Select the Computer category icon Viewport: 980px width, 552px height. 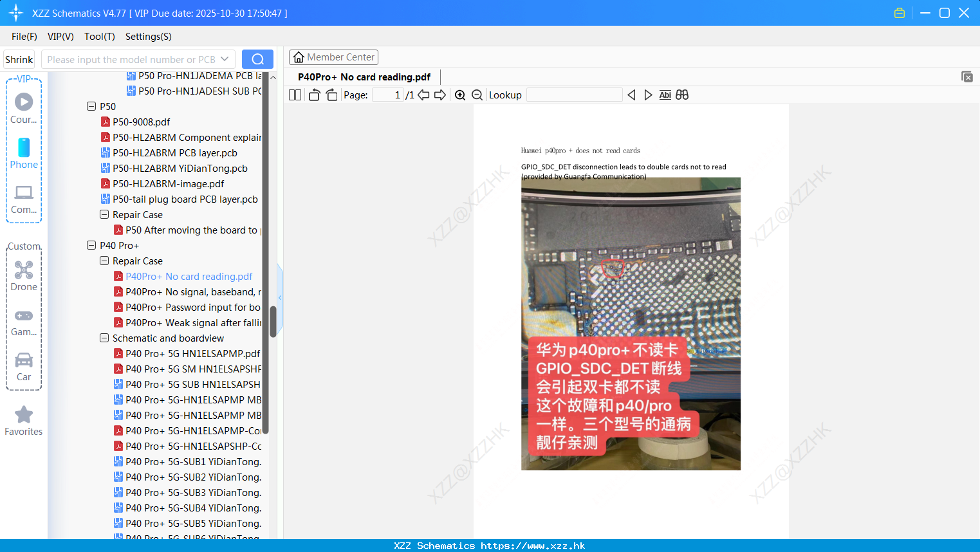pos(24,199)
